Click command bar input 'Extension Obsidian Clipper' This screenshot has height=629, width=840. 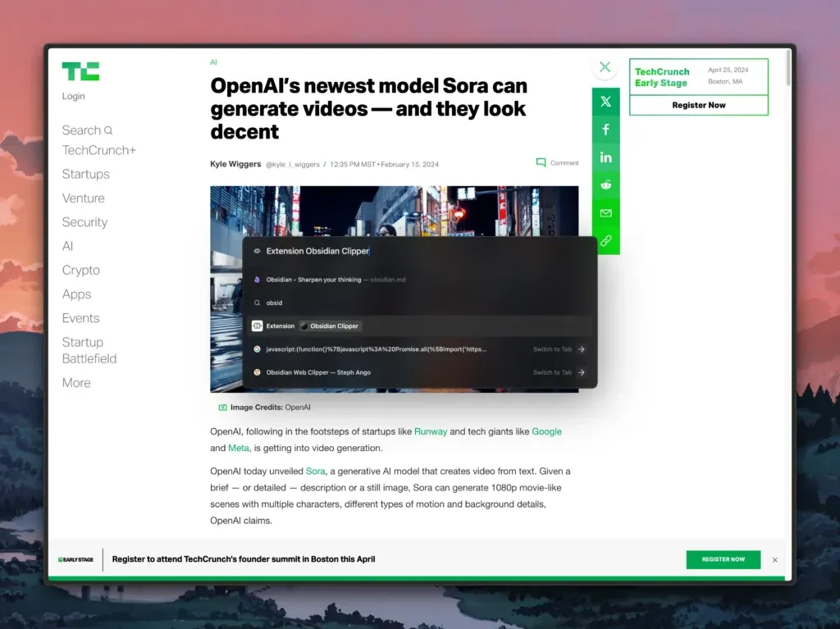tap(419, 251)
